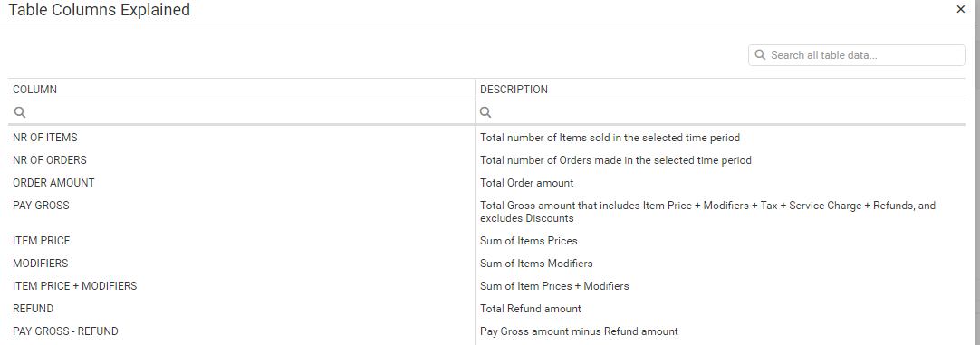Screen dimensions: 980x345
Task: Click description 'Total number of Items sold'
Action: coord(610,138)
